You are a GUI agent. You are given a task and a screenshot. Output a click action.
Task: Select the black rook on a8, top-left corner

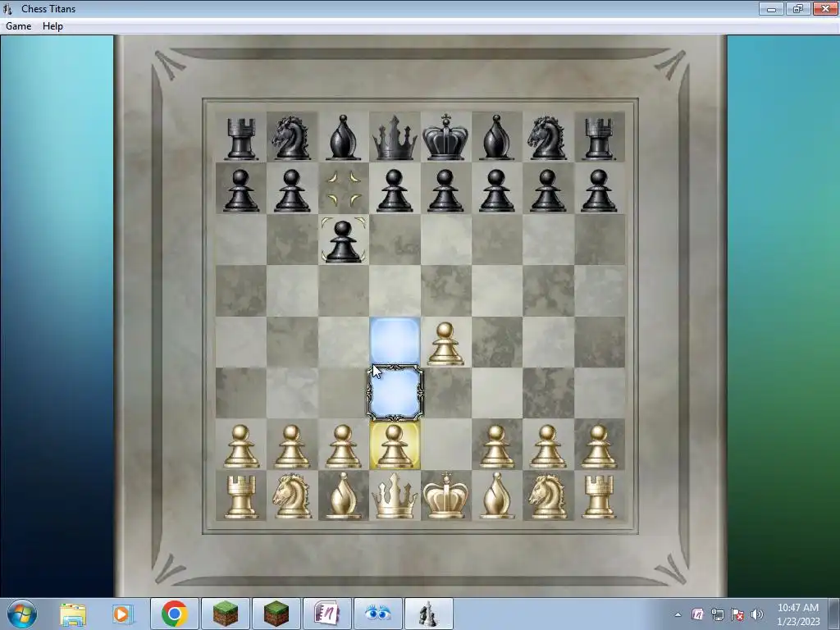[x=240, y=139]
